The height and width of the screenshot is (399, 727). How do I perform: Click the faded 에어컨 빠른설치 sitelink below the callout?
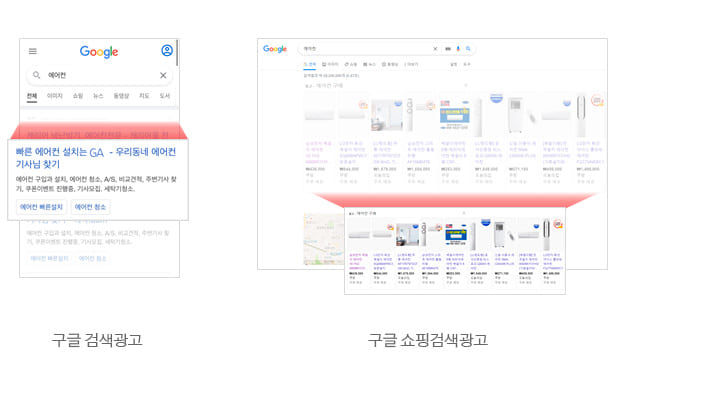pos(50,258)
